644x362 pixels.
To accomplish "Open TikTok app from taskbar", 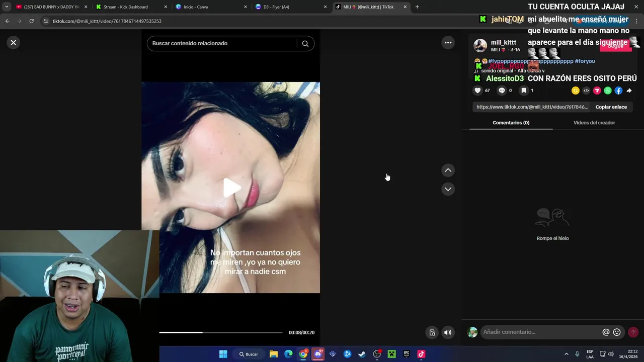I will [x=421, y=354].
